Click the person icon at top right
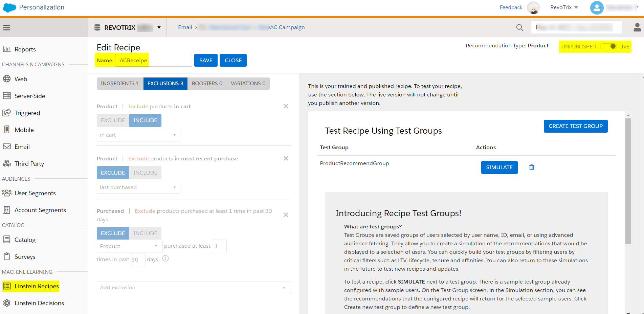This screenshot has height=314, width=644. pyautogui.click(x=637, y=27)
